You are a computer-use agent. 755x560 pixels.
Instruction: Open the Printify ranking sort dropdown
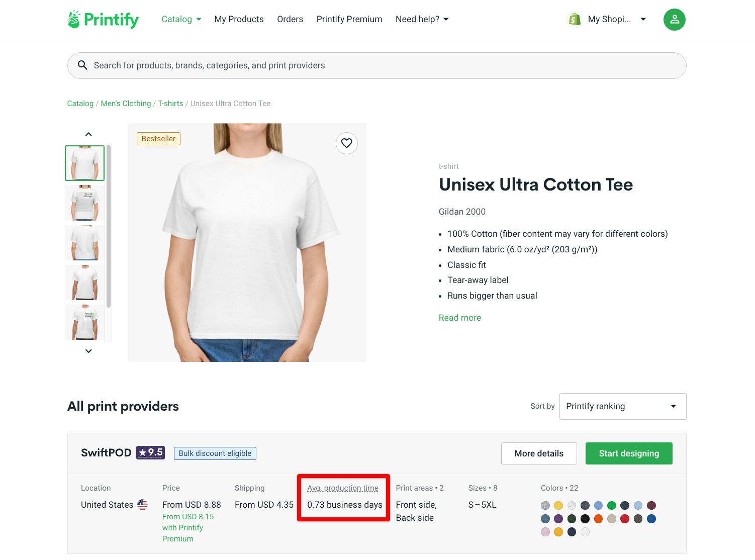623,406
